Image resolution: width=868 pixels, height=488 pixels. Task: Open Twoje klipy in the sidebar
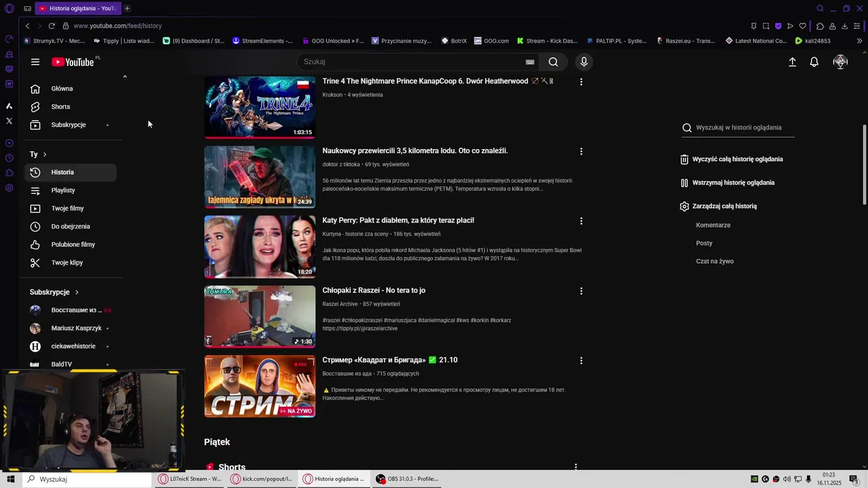pyautogui.click(x=71, y=262)
